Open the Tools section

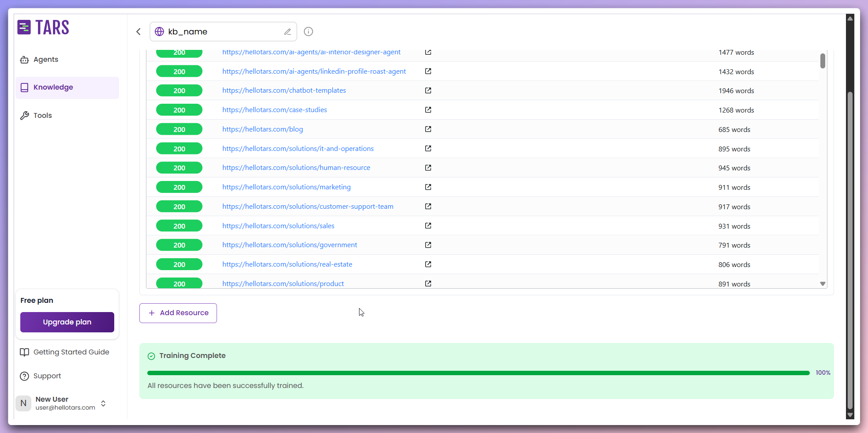(x=67, y=116)
